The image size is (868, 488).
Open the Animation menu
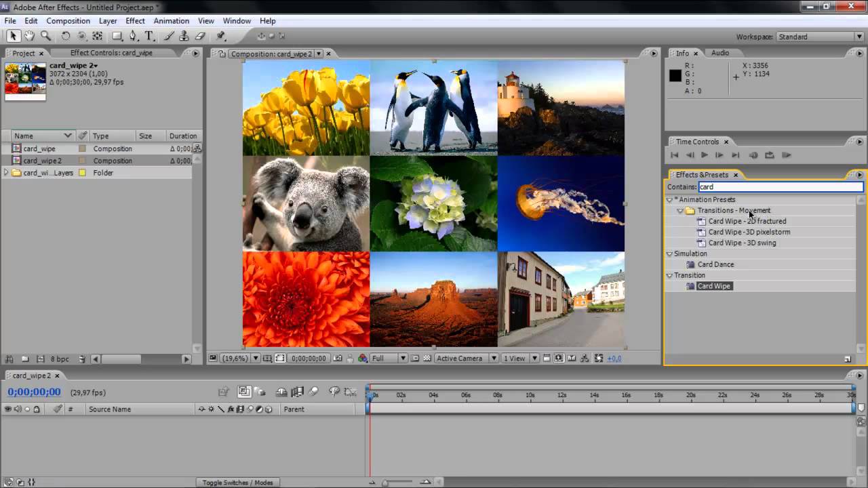[x=171, y=21]
